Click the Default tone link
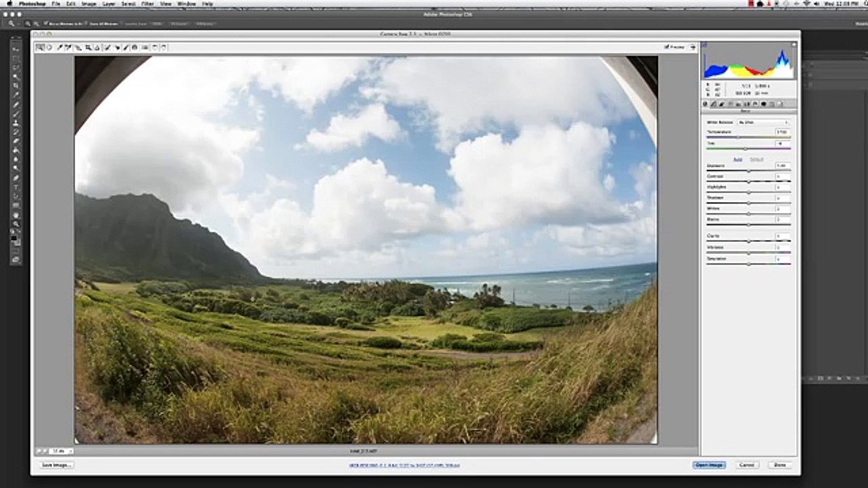868x488 pixels. (757, 159)
